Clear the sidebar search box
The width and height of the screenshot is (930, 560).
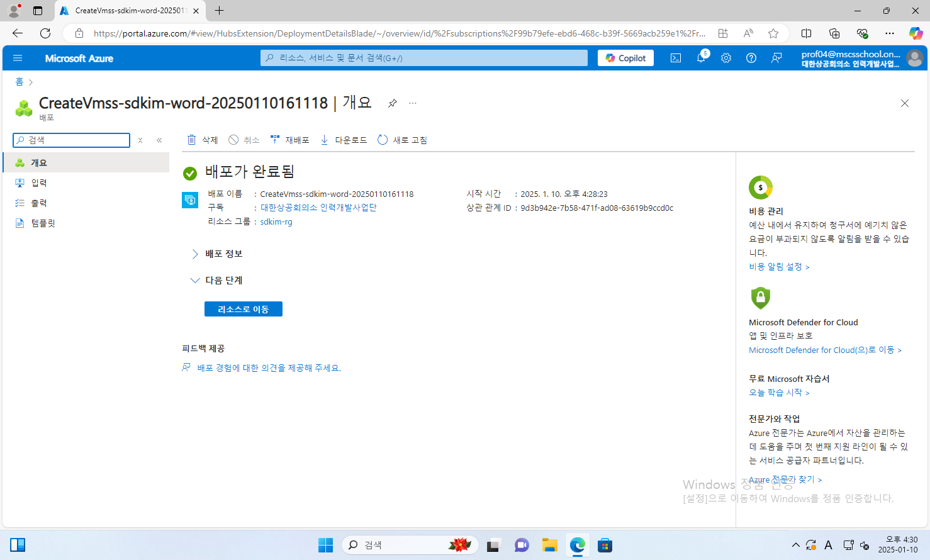140,140
